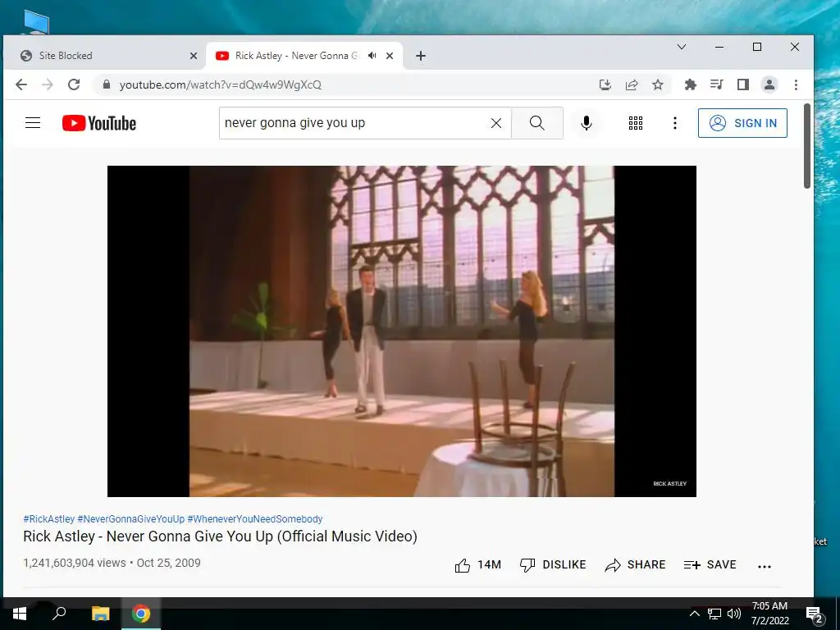
Task: Open a new browser tab
Action: [421, 56]
